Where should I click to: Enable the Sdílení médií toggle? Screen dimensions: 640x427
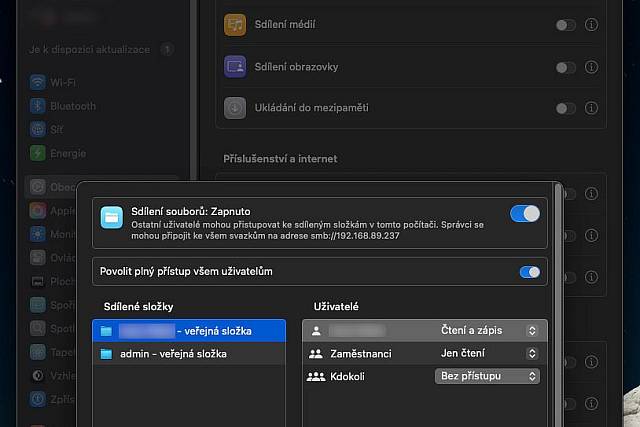[565, 25]
